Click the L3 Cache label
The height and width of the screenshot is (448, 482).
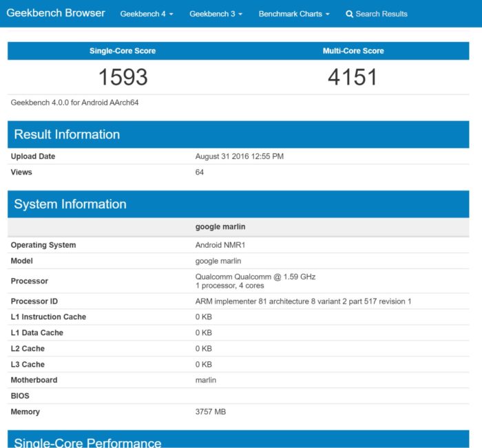[28, 365]
